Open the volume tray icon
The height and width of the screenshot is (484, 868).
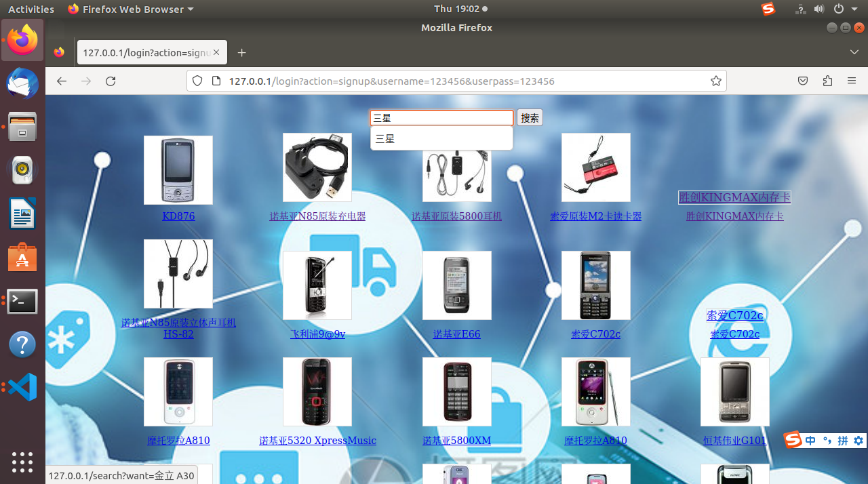coord(818,9)
